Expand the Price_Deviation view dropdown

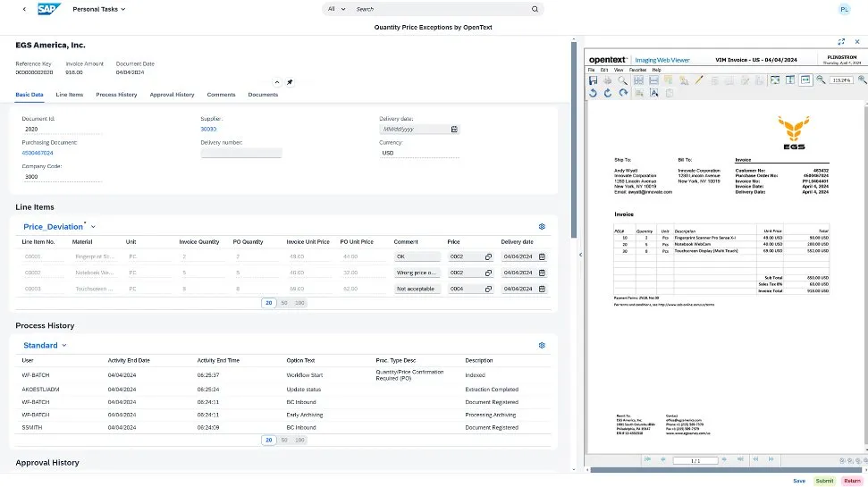93,227
